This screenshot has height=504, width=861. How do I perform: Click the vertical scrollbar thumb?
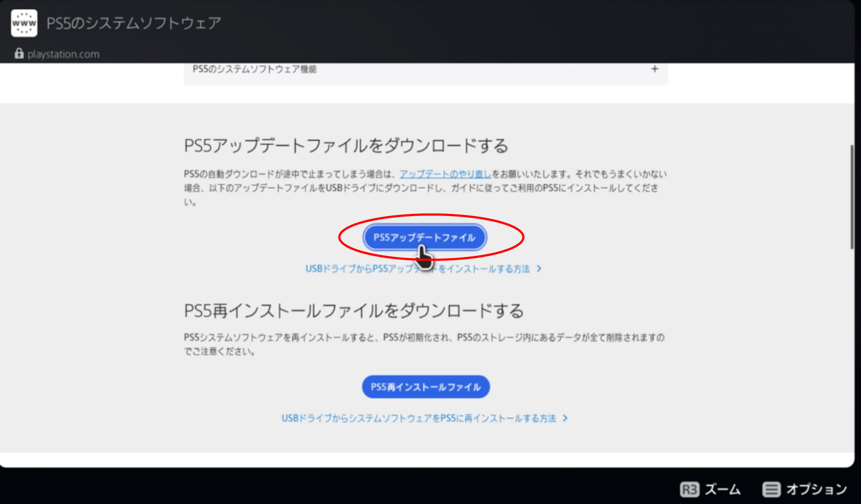[852, 196]
